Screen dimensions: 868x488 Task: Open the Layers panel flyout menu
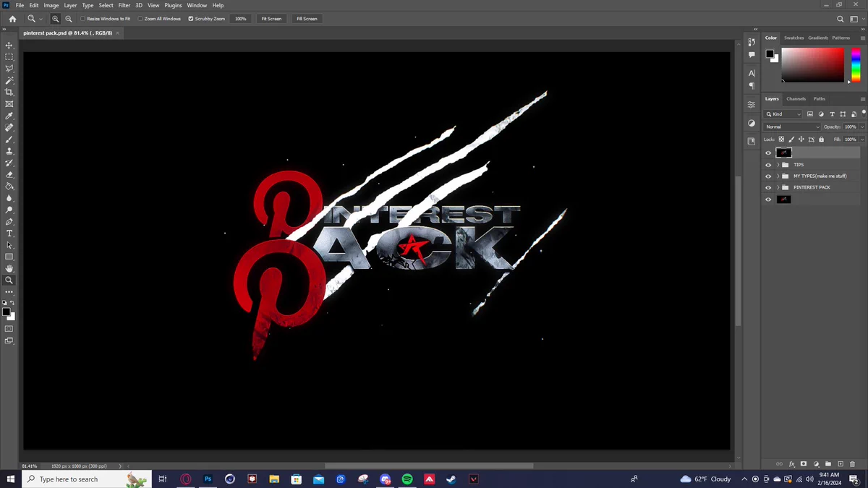863,99
